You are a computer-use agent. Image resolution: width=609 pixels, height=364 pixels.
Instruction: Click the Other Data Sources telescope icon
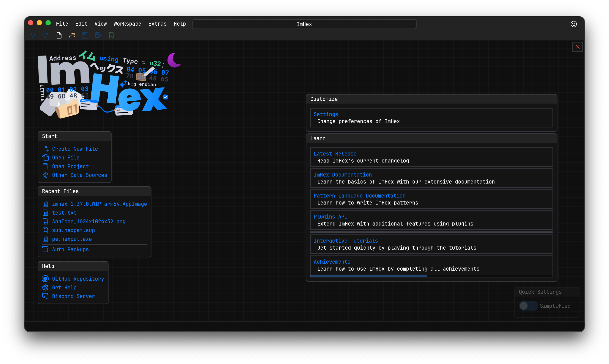45,175
